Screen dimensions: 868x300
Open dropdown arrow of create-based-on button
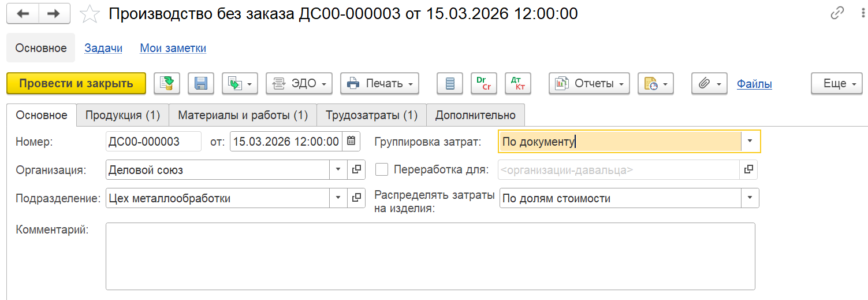coord(251,84)
